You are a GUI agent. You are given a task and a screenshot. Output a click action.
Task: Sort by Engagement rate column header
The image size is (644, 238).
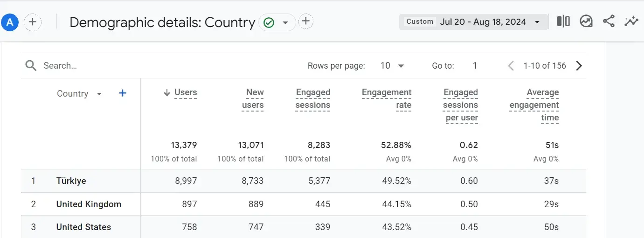(x=387, y=99)
